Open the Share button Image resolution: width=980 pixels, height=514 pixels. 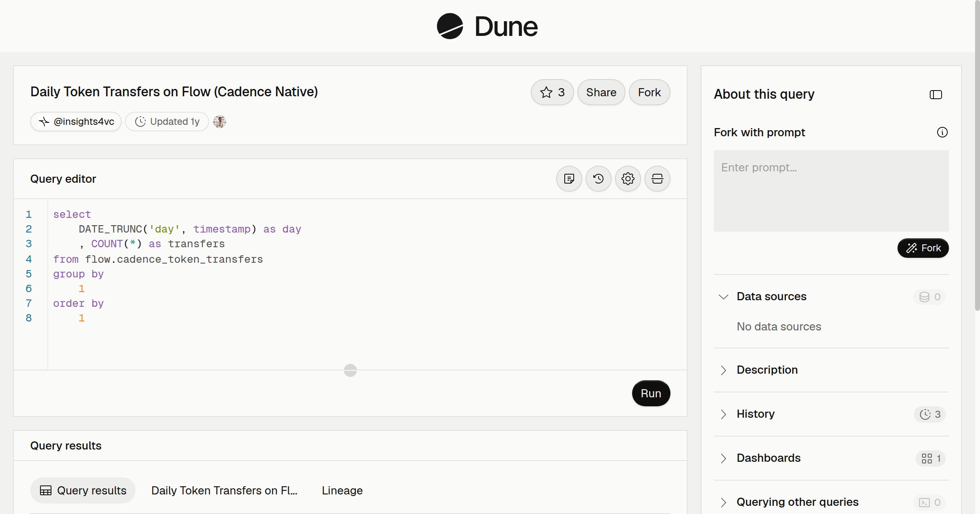[x=601, y=92]
